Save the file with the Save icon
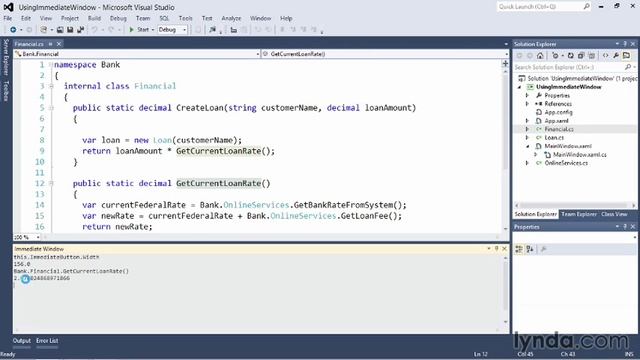 click(x=70, y=30)
